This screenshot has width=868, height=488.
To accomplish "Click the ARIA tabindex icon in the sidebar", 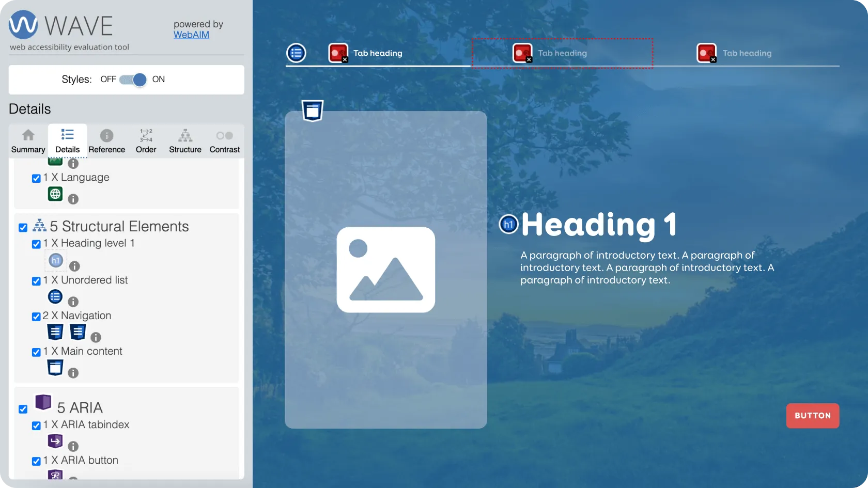I will pyautogui.click(x=55, y=441).
